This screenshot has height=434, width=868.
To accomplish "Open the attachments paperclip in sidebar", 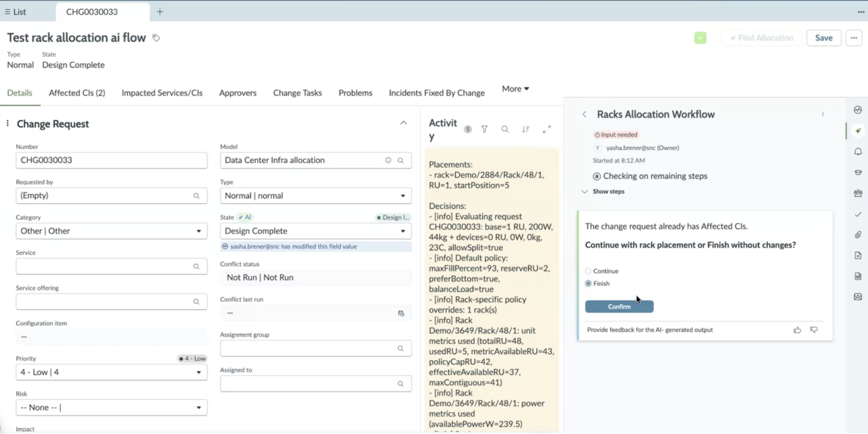I will [x=858, y=234].
